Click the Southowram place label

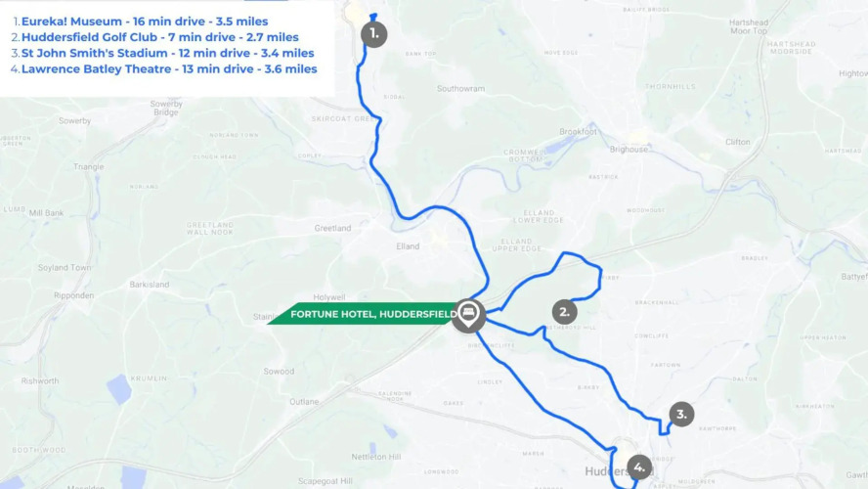(x=460, y=89)
